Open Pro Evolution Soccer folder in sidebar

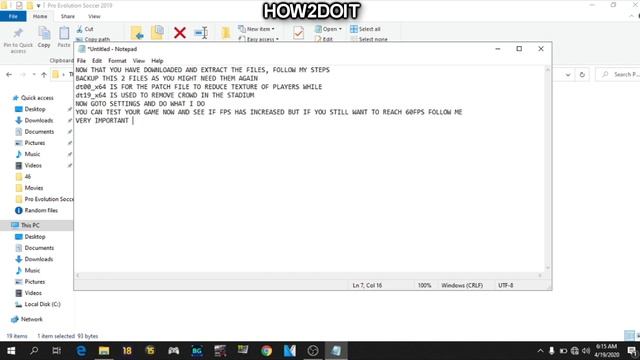pyautogui.click(x=49, y=199)
